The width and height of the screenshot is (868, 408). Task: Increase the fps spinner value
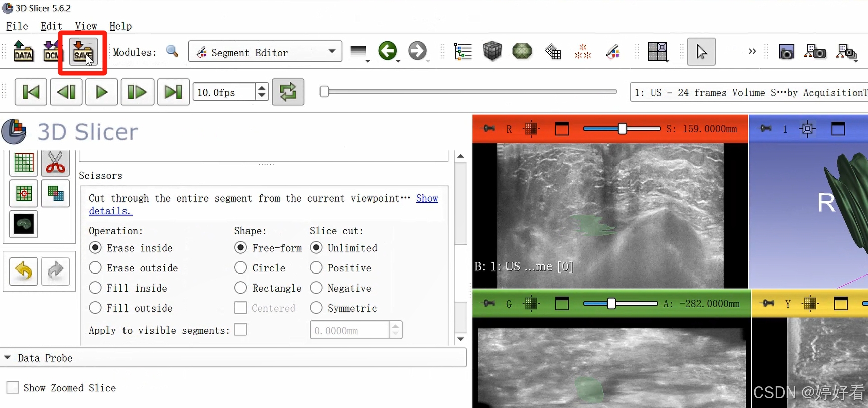pyautogui.click(x=262, y=88)
